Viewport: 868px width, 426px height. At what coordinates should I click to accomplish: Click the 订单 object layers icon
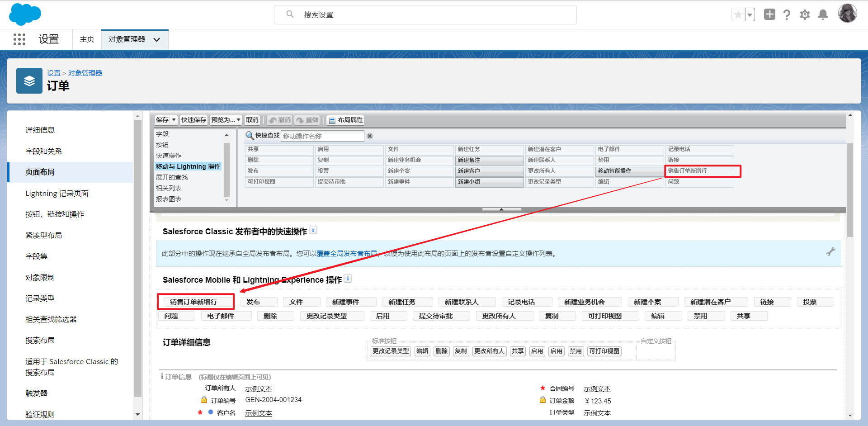point(29,81)
